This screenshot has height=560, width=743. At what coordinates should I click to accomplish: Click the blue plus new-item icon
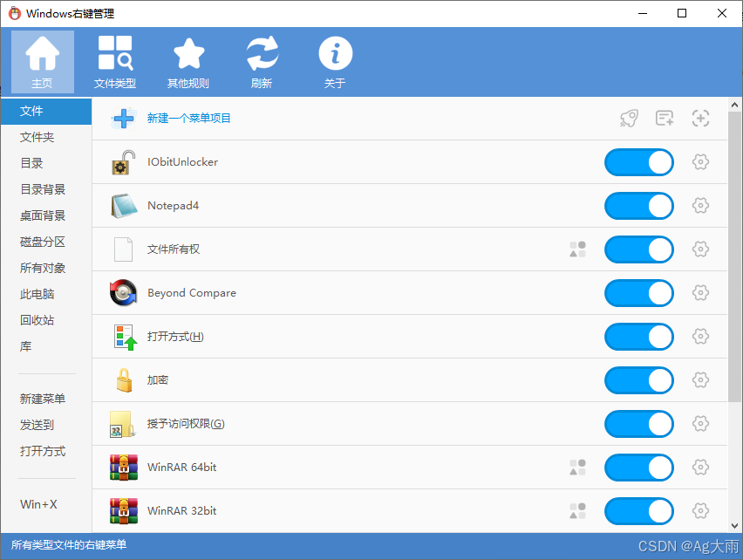(x=124, y=118)
